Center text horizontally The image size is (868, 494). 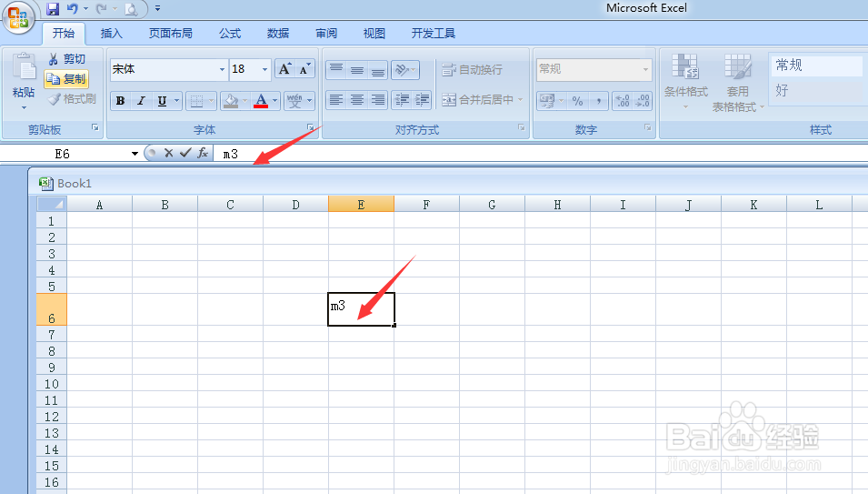coord(357,100)
